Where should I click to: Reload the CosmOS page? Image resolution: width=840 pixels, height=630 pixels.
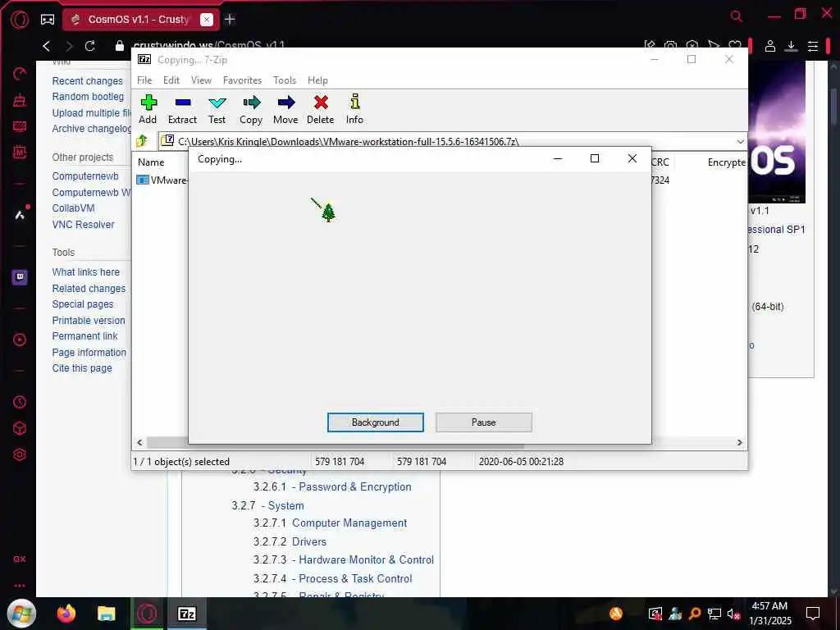(90, 46)
